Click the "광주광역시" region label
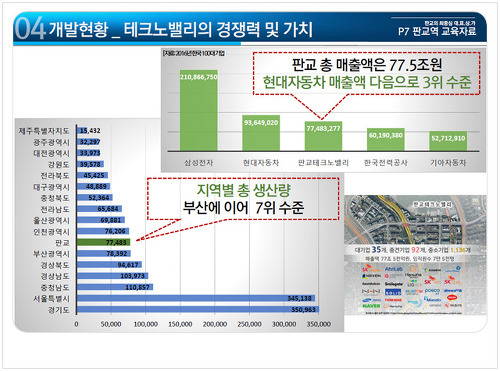This screenshot has width=500, height=371. coord(51,142)
